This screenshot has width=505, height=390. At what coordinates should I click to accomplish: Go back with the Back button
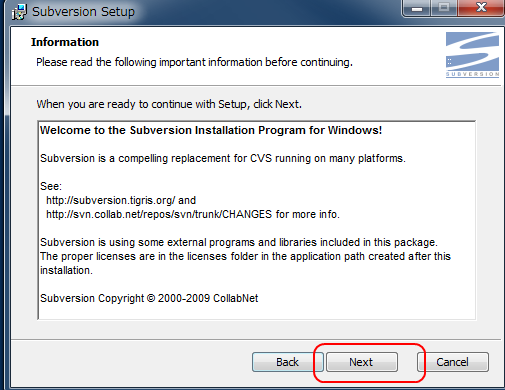point(288,362)
